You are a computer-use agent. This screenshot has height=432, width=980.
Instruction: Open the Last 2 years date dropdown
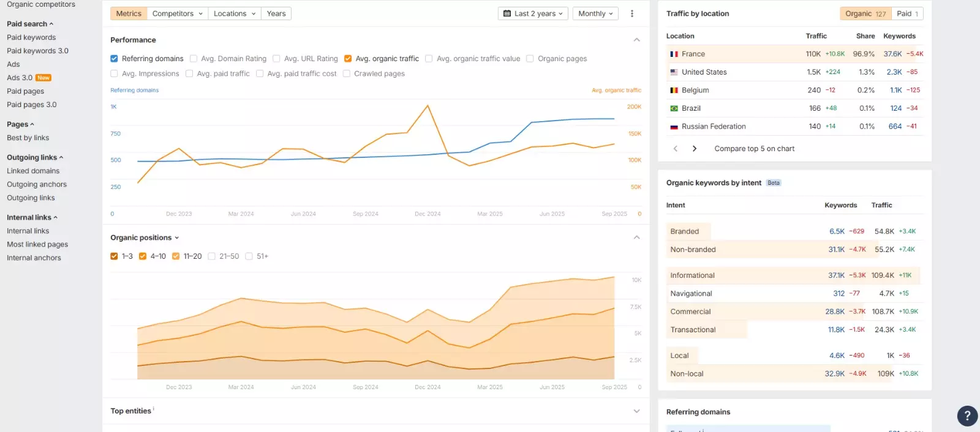[533, 13]
